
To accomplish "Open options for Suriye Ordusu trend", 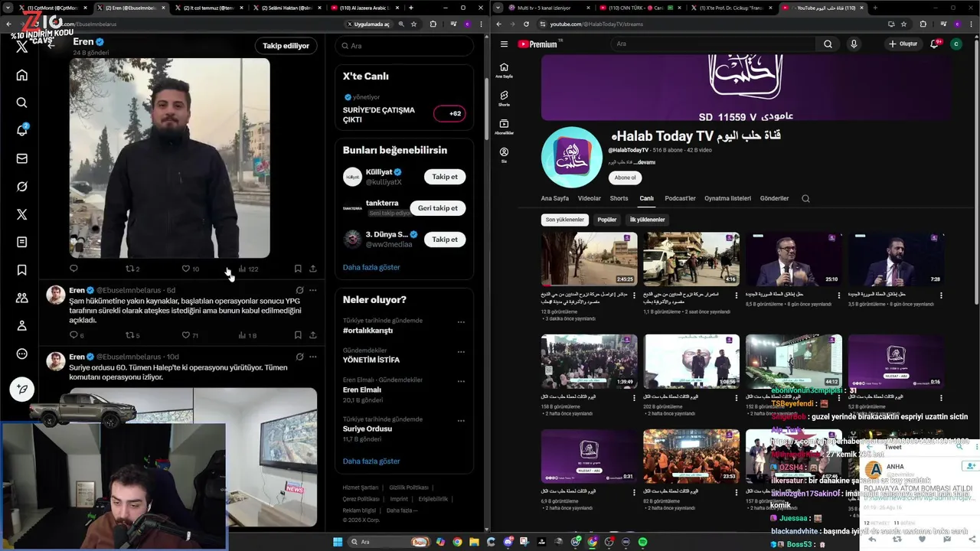I will click(x=461, y=421).
